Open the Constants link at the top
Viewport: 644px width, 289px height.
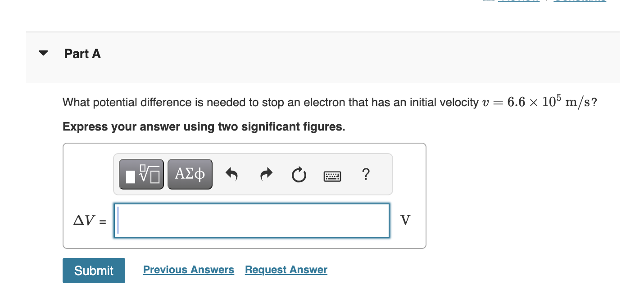pos(580,1)
